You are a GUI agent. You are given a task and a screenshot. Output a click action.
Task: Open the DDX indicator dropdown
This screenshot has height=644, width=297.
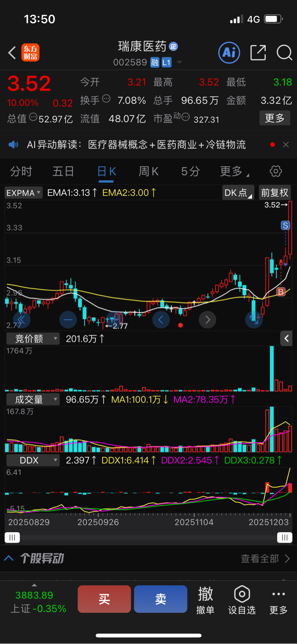point(33,460)
